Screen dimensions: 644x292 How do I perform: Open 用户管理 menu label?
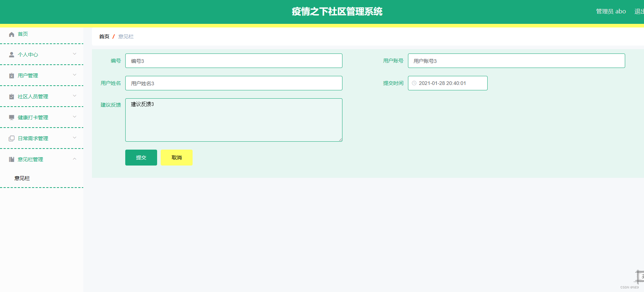(x=28, y=76)
